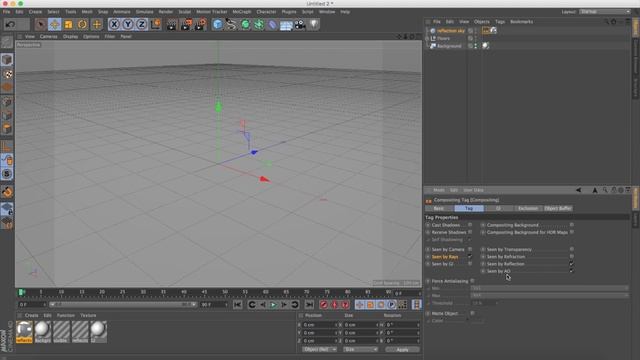The height and width of the screenshot is (360, 640).
Task: Click the floor/environment icon
Action: click(x=286, y=24)
